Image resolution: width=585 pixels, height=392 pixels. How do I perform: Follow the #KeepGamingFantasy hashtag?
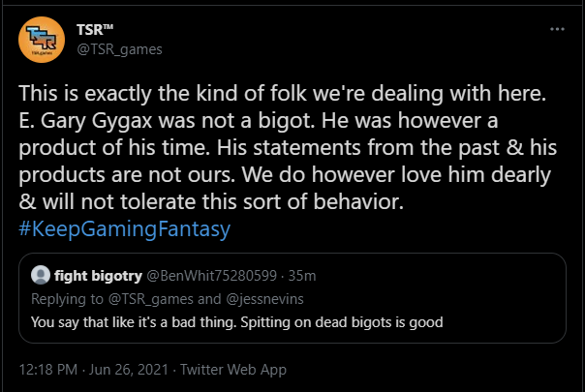(x=125, y=228)
